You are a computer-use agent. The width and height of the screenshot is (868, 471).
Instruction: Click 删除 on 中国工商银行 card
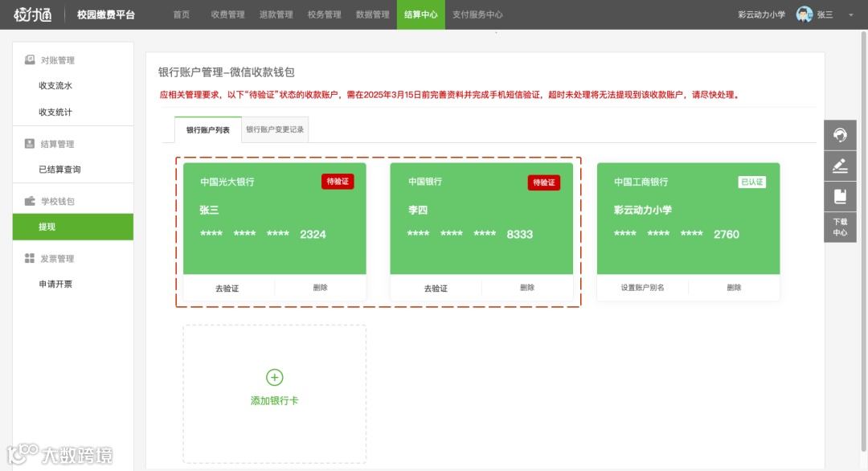734,288
